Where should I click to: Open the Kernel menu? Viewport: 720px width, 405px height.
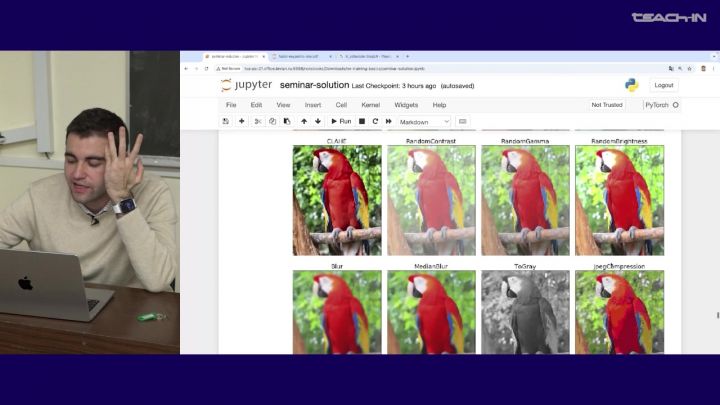pos(370,105)
